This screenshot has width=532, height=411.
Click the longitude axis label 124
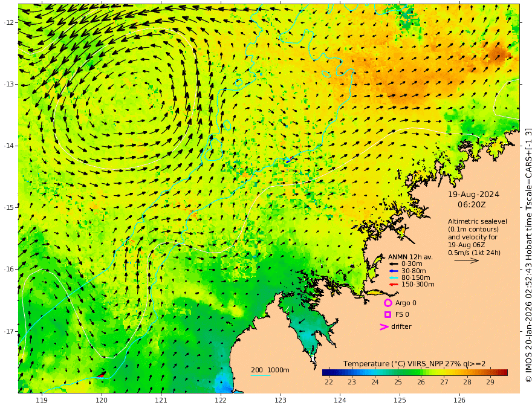point(340,401)
